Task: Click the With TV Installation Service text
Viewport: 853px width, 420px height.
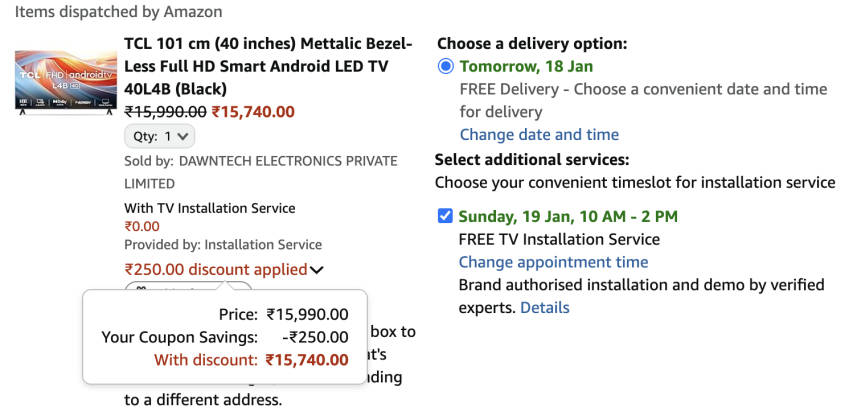Action: pos(210,208)
